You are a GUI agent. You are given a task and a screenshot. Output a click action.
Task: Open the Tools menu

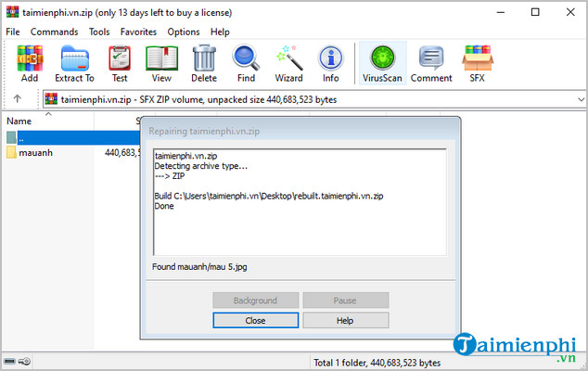click(99, 32)
